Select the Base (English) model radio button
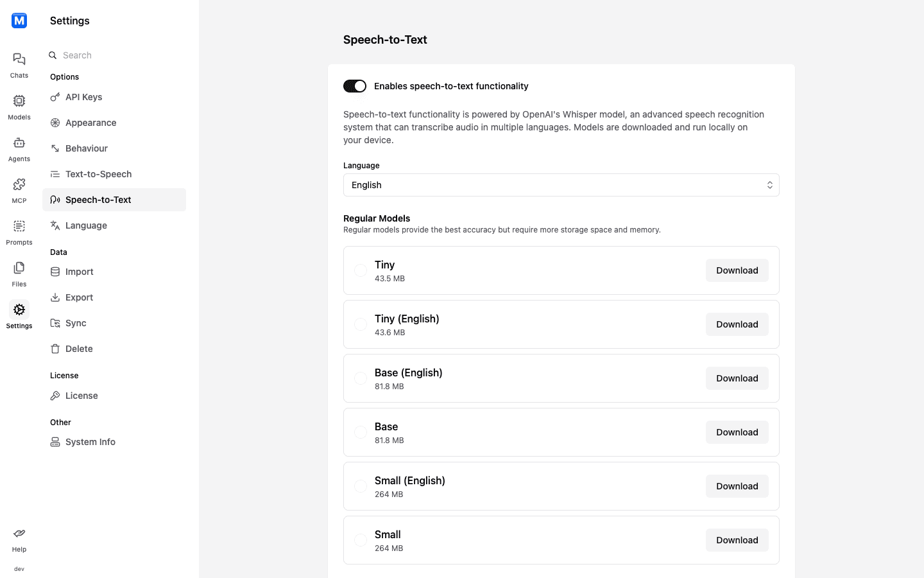 click(x=361, y=378)
